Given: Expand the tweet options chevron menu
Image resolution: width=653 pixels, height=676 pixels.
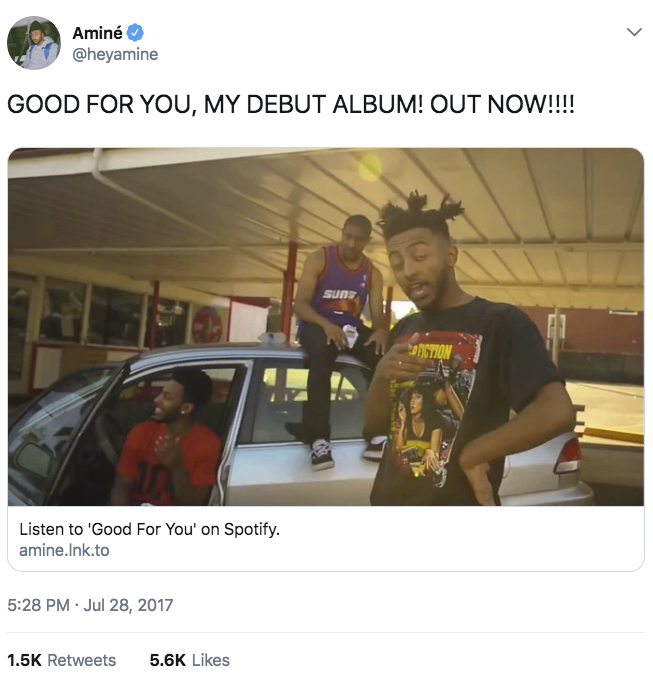Looking at the screenshot, I should pyautogui.click(x=634, y=32).
